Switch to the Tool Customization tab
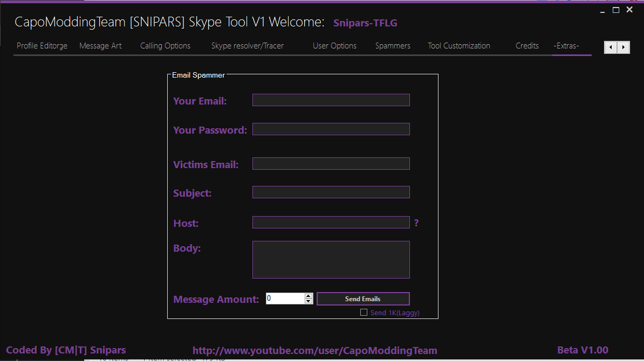 tap(459, 46)
